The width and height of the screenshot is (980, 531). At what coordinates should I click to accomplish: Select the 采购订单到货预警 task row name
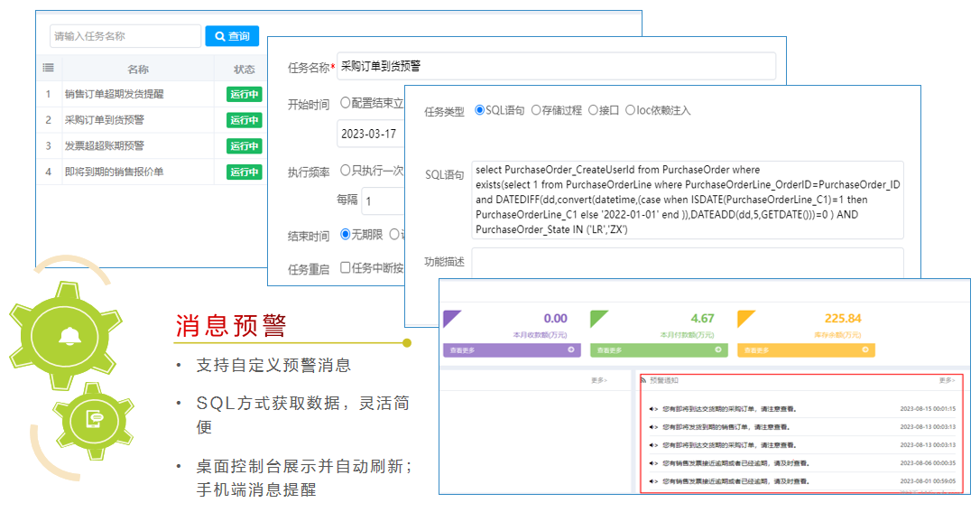tap(105, 120)
